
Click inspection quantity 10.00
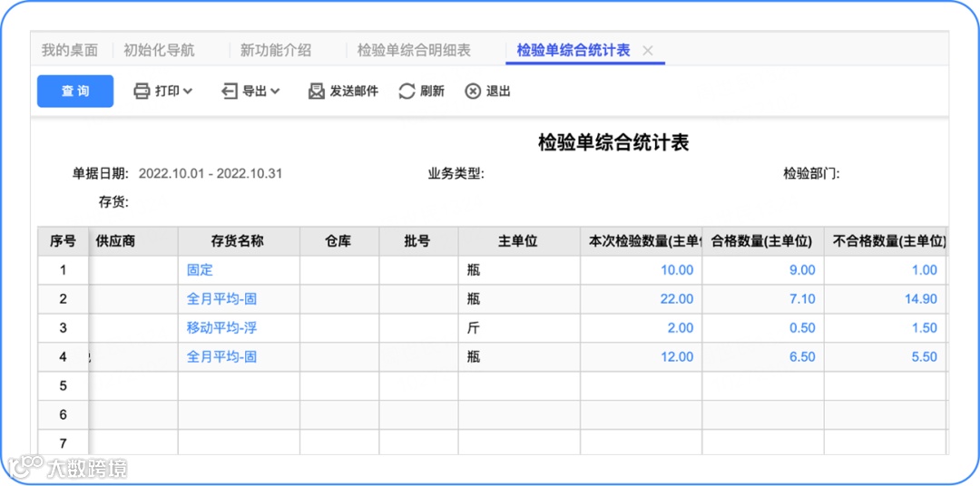click(677, 270)
